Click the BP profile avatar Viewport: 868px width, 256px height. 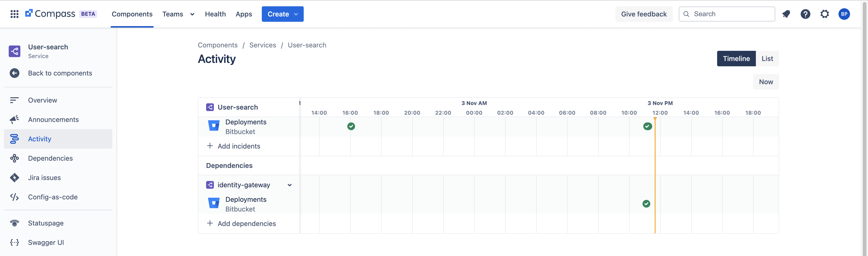pos(844,14)
